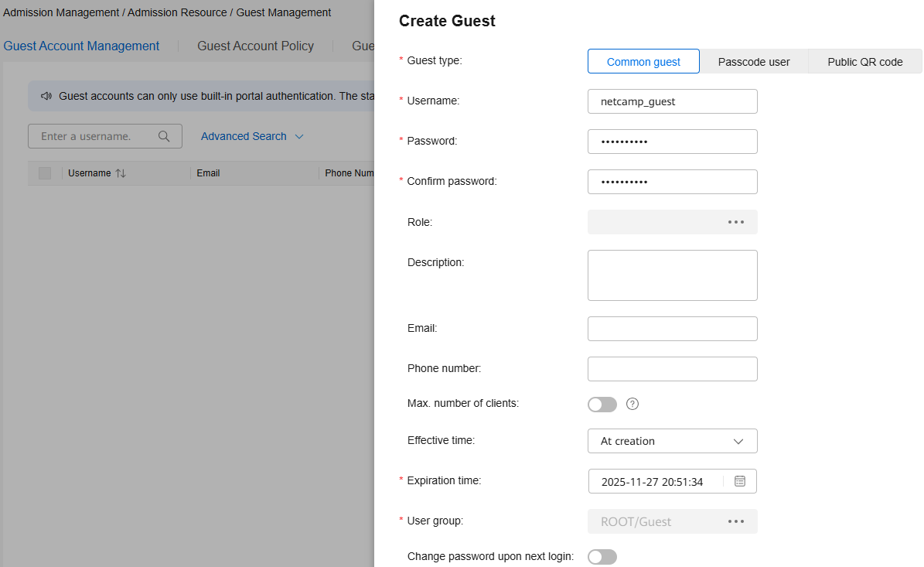
Task: Click inside the Description text area
Action: tap(672, 275)
